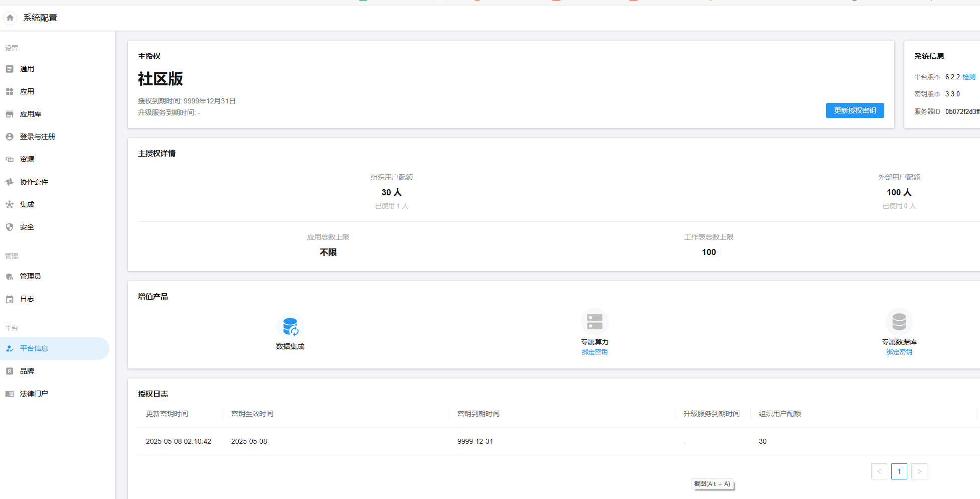Open the 品牌 settings page
The width and height of the screenshot is (980, 499).
coord(27,371)
